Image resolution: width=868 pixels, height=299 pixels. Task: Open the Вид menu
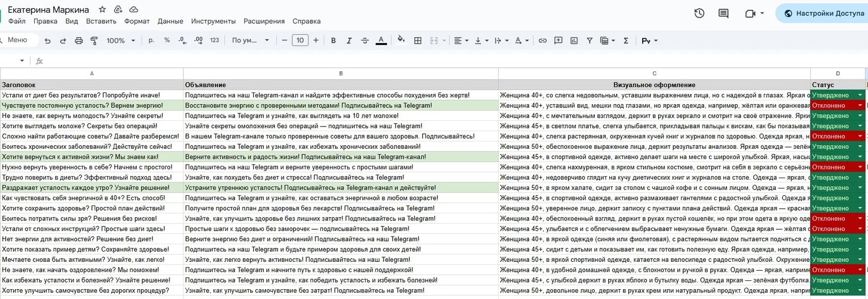point(72,21)
